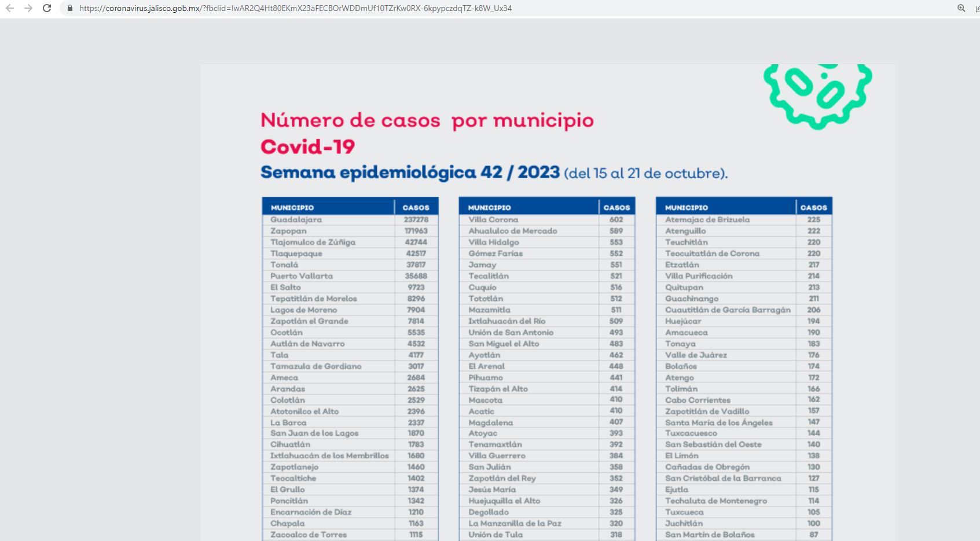This screenshot has width=980, height=541.
Task: Click the Tuxcacuesco entry in the third table
Action: 690,433
